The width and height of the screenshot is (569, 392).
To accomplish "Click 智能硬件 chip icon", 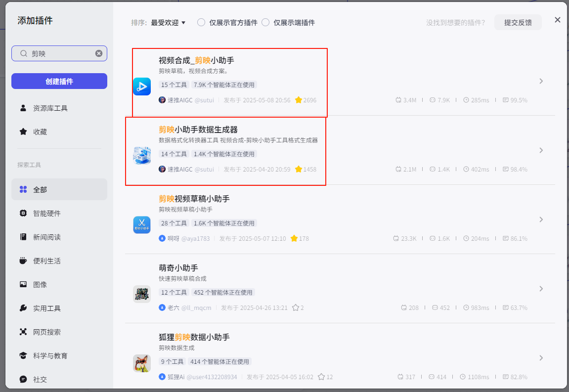I will pos(23,213).
